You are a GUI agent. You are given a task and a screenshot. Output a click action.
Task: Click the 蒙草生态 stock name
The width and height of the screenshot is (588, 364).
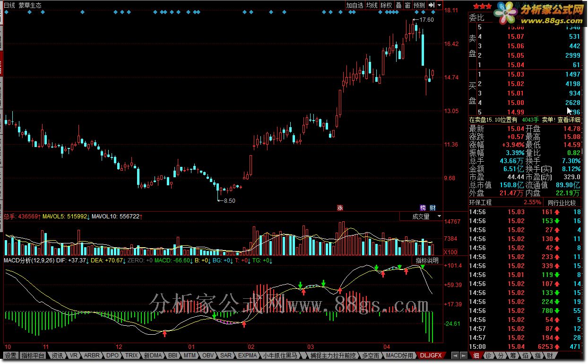coord(30,5)
